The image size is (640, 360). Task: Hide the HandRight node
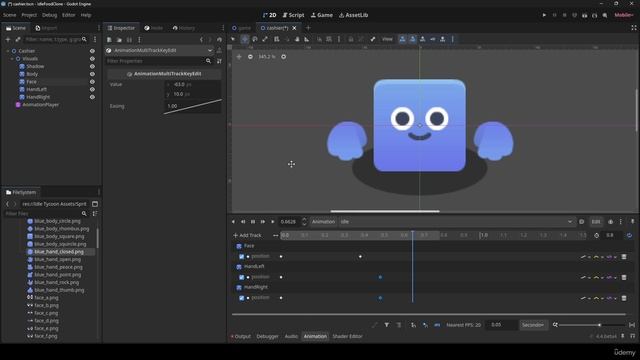coord(92,97)
